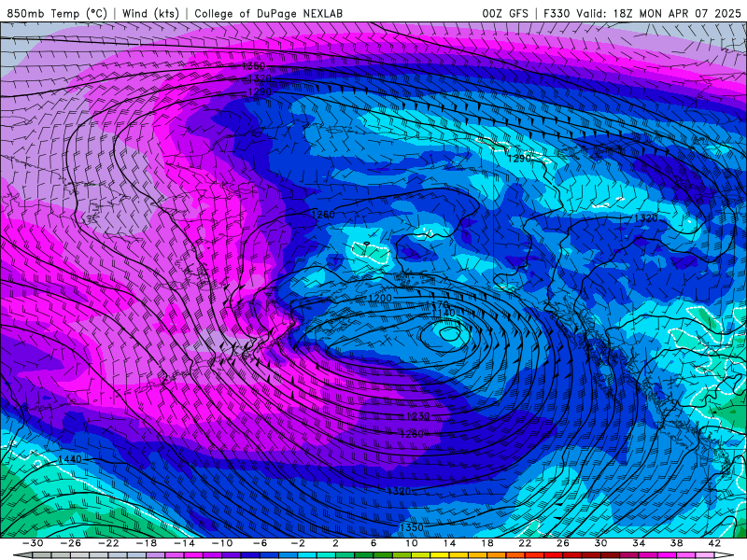The width and height of the screenshot is (747, 560).
Task: Click the 1200 contour label
Action: (380, 298)
